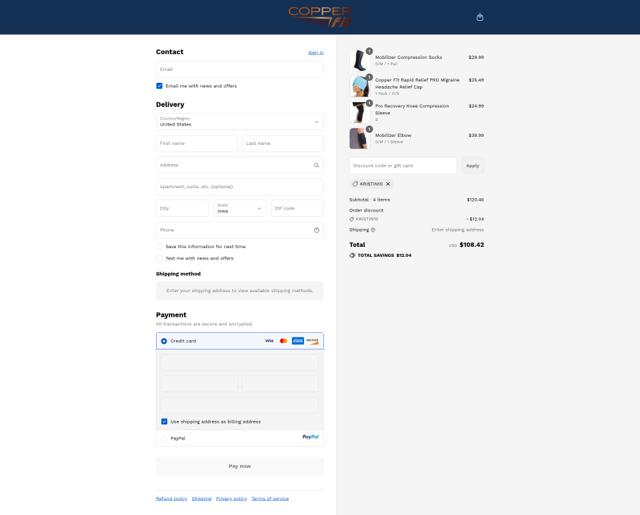Click the Mobilizer Compression Socks thumbnail

pos(360,60)
